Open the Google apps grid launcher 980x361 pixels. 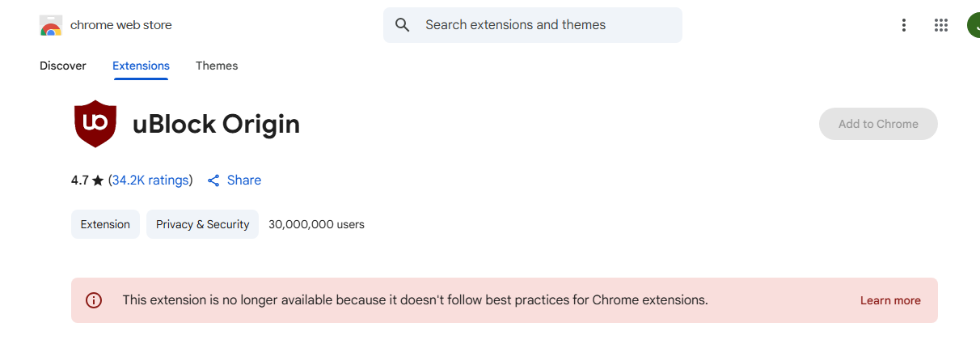click(940, 25)
